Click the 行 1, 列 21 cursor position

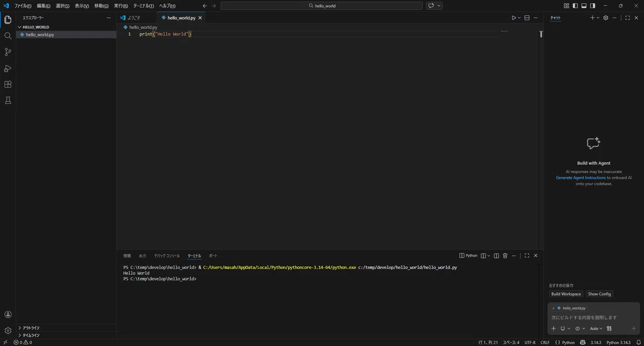(488, 342)
